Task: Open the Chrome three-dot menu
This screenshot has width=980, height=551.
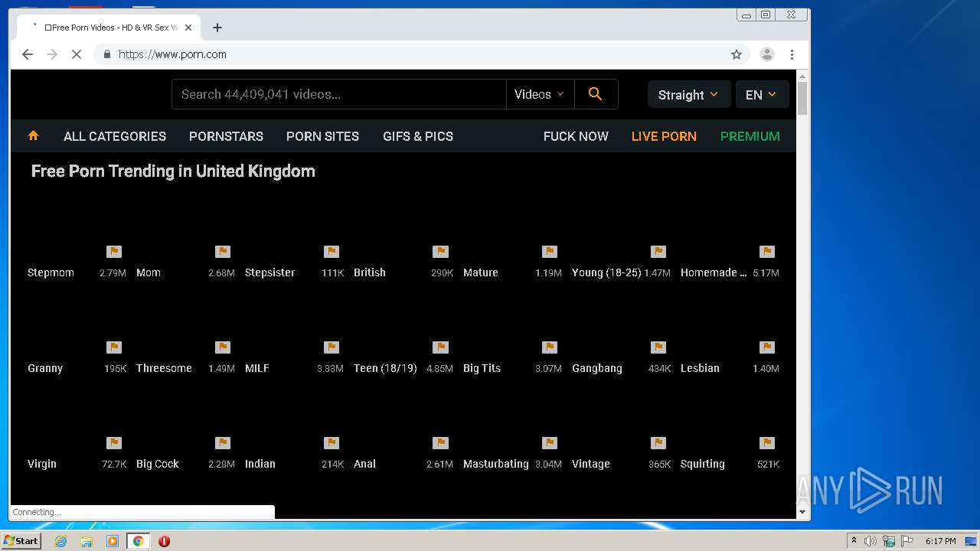Action: click(x=792, y=54)
